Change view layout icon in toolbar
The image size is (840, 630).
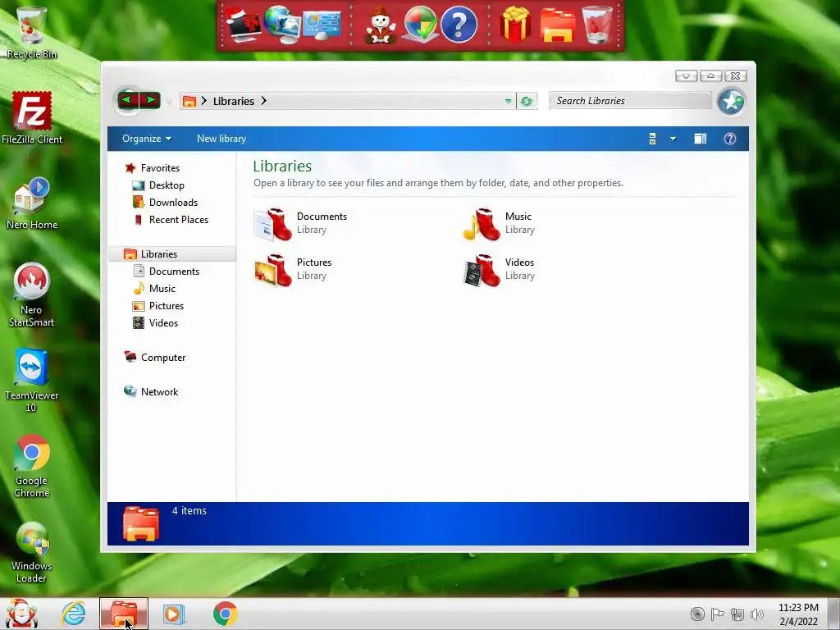(652, 139)
